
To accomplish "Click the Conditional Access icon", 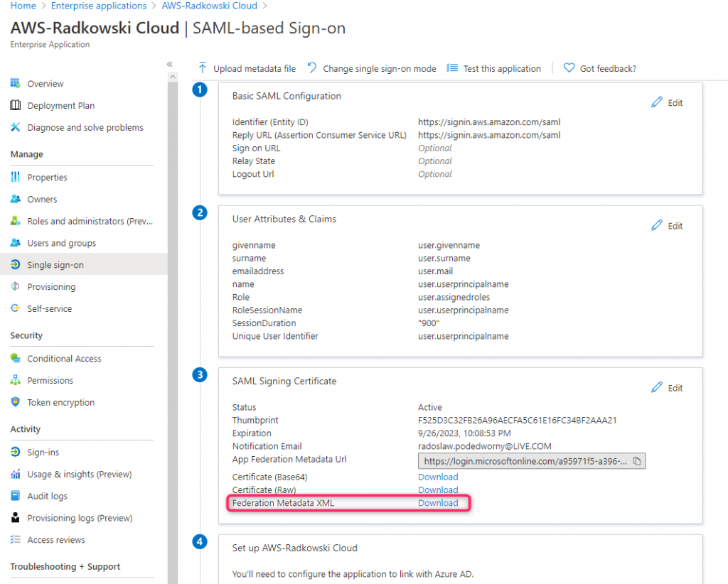I will (x=16, y=358).
